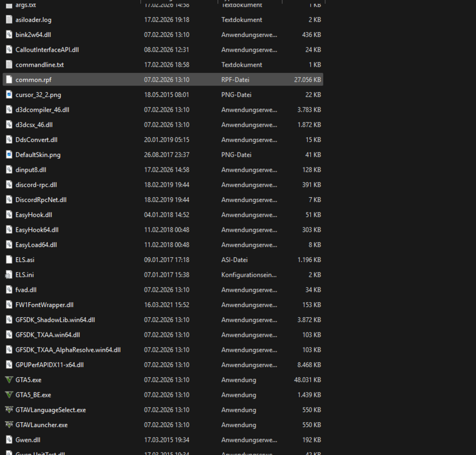Click the DiscordRpcNet.dll icon
Image resolution: width=476 pixels, height=455 pixels.
(x=9, y=200)
